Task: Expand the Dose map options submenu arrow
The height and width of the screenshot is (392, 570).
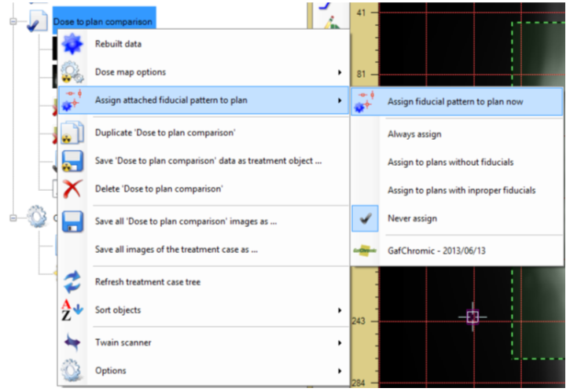Action: click(340, 72)
